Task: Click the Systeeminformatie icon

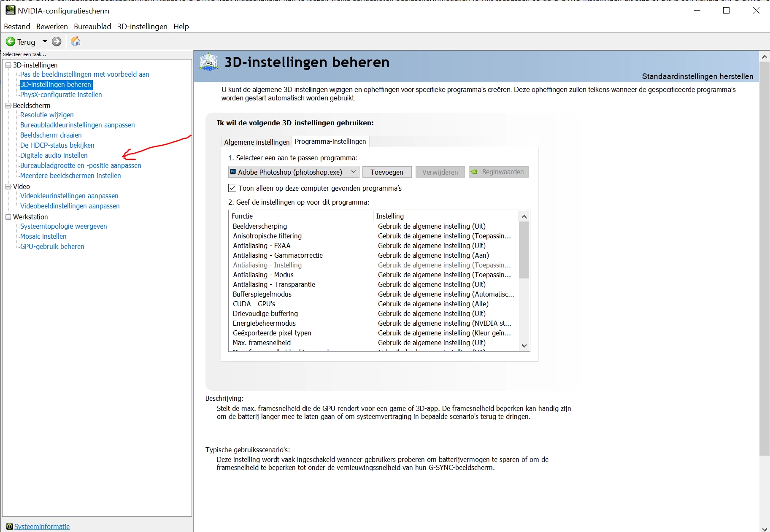Action: (9, 527)
